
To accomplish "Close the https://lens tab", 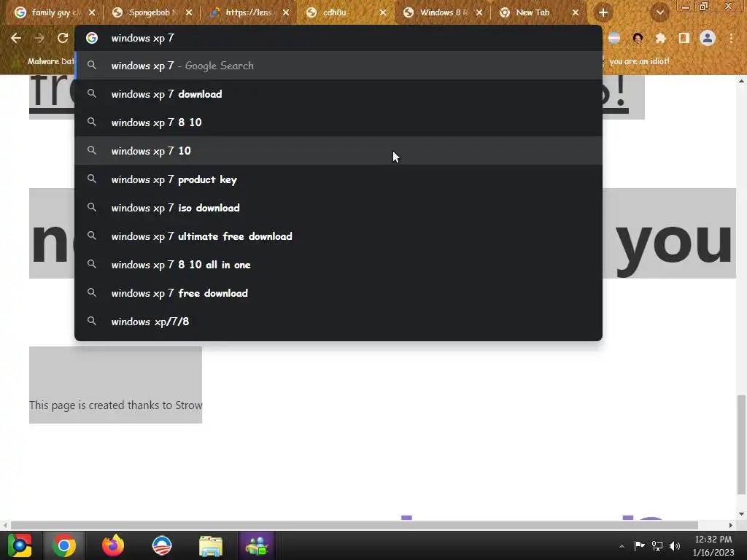I will [286, 13].
